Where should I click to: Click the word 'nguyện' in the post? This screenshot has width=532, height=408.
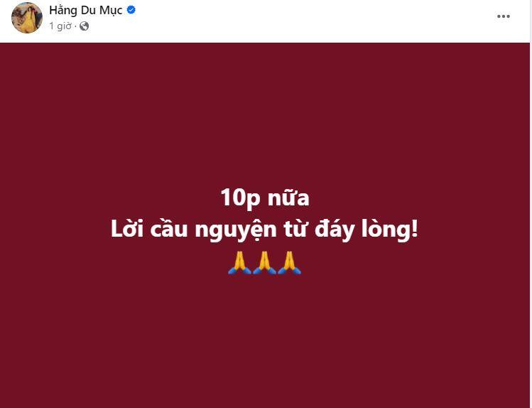(236, 230)
